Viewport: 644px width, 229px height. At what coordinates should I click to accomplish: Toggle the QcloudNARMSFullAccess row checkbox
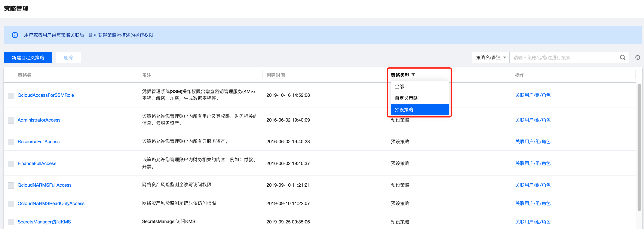pos(11,185)
